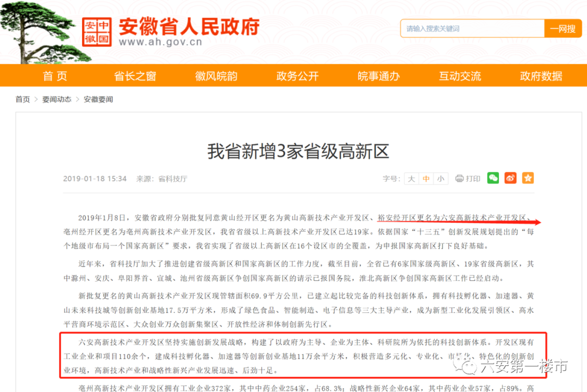Open the 政务公开 navigation menu item
The width and height of the screenshot is (587, 392).
(298, 76)
